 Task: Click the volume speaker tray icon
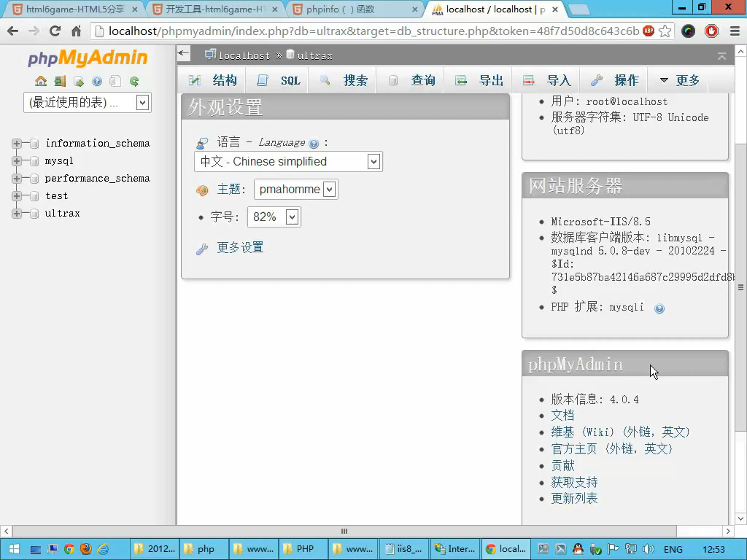tap(648, 549)
